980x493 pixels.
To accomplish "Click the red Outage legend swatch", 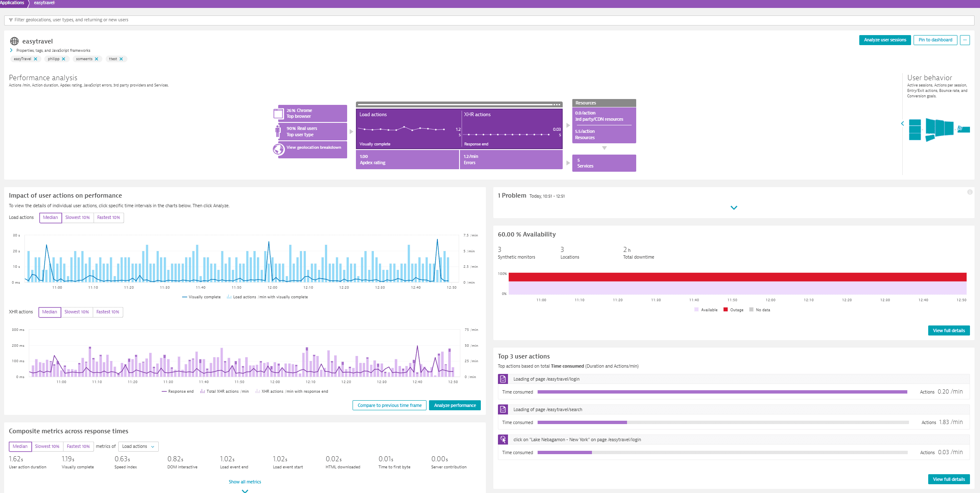I will (726, 309).
